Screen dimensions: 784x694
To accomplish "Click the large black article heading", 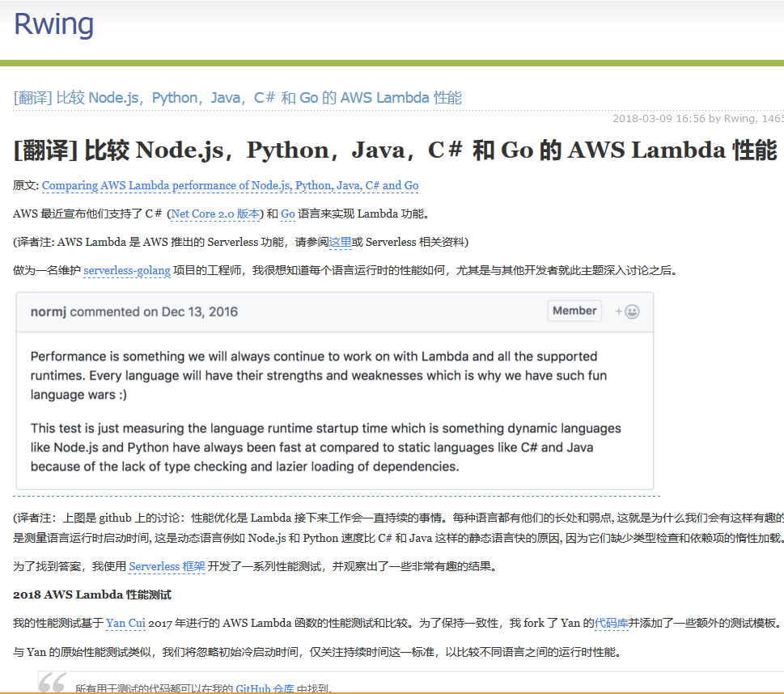I will [x=395, y=150].
